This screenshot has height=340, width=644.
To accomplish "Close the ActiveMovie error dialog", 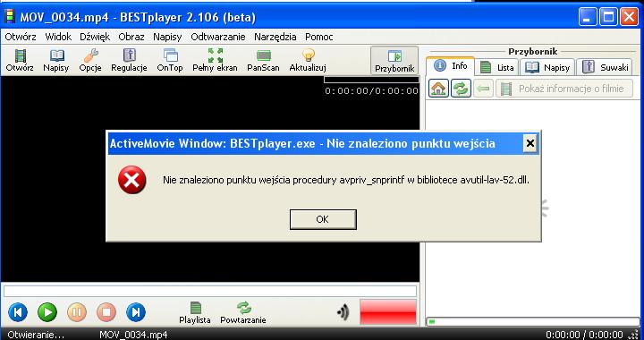I will (530, 143).
